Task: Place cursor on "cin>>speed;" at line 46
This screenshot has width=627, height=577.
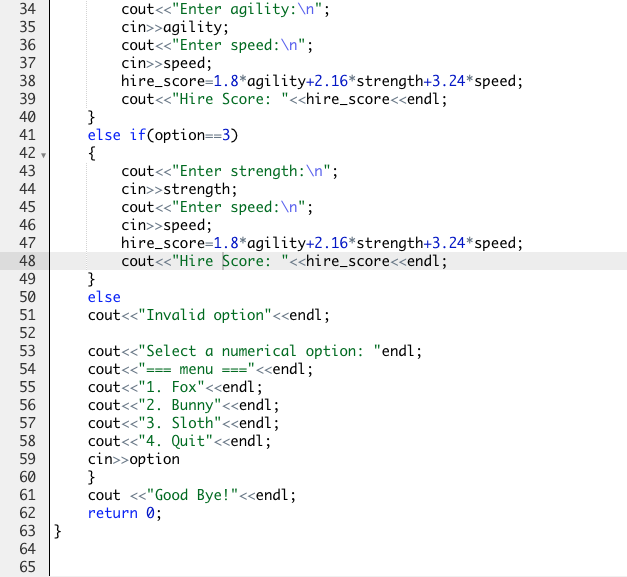Action: [x=166, y=225]
